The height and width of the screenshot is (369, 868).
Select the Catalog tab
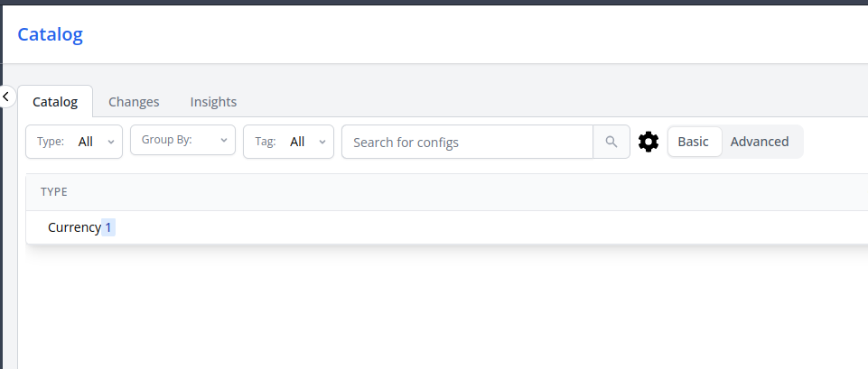tap(55, 102)
